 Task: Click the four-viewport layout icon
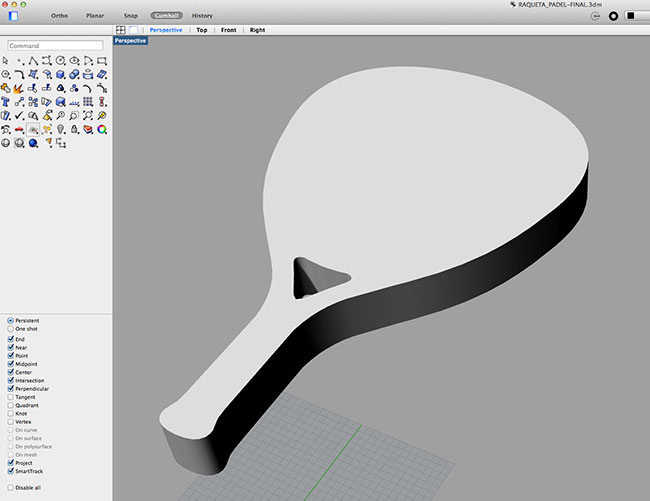[121, 30]
